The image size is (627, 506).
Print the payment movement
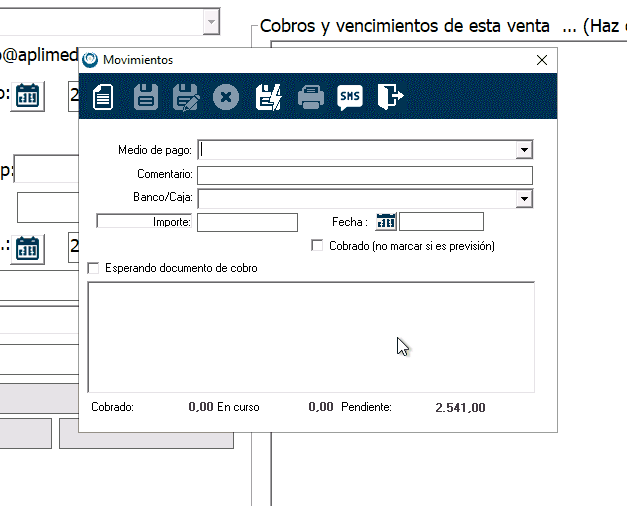coord(311,97)
